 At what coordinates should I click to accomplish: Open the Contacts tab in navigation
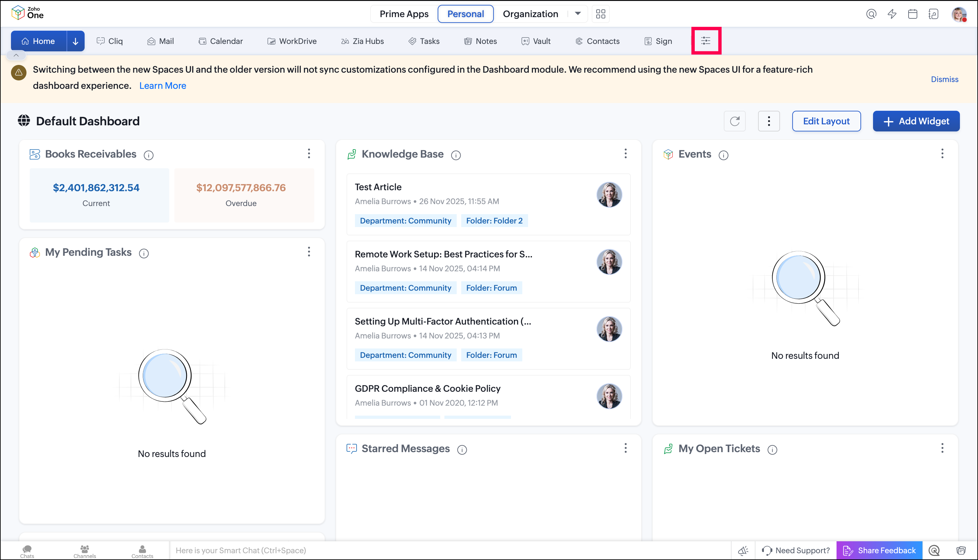pos(598,41)
